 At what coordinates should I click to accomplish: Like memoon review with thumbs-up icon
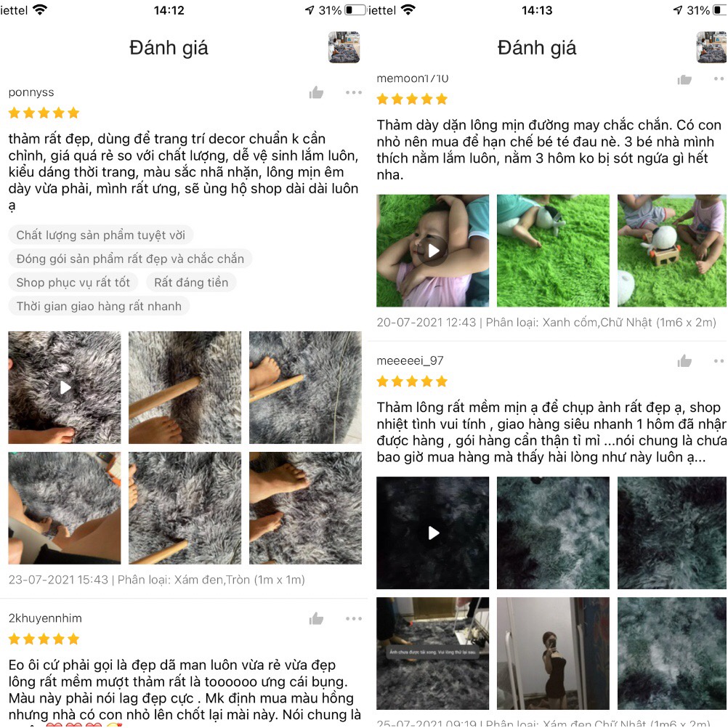[684, 79]
